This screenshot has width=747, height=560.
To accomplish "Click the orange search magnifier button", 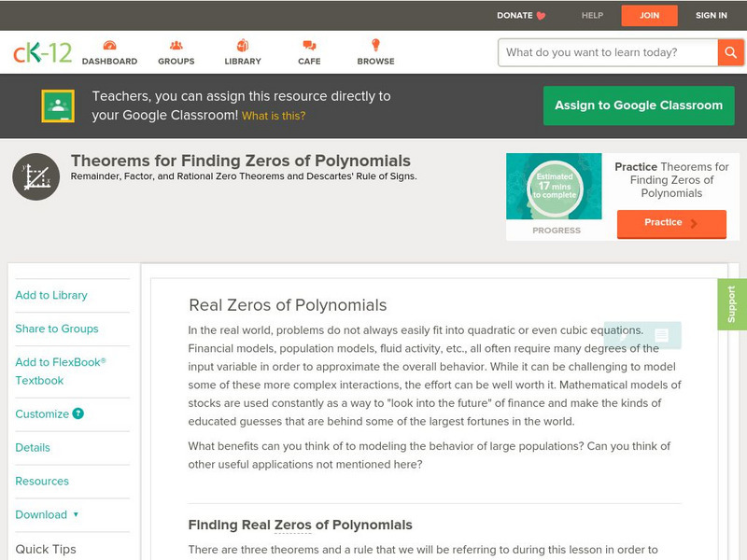I will (730, 52).
